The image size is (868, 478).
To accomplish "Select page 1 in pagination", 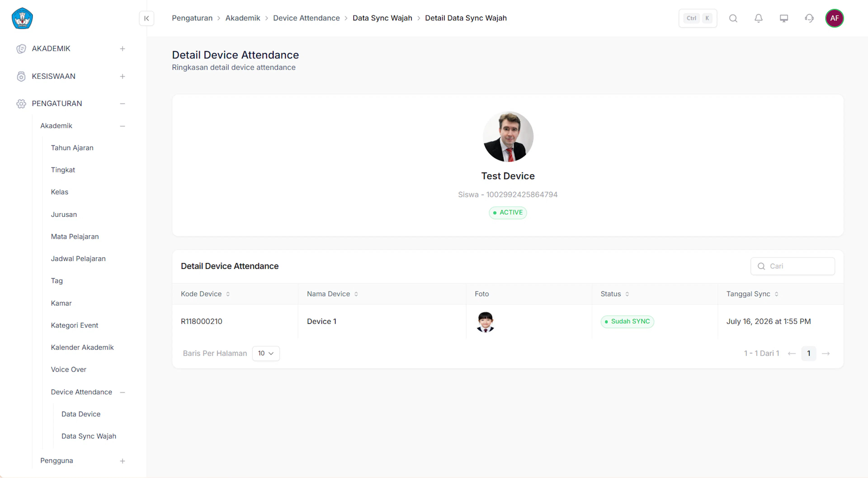I will coord(809,353).
